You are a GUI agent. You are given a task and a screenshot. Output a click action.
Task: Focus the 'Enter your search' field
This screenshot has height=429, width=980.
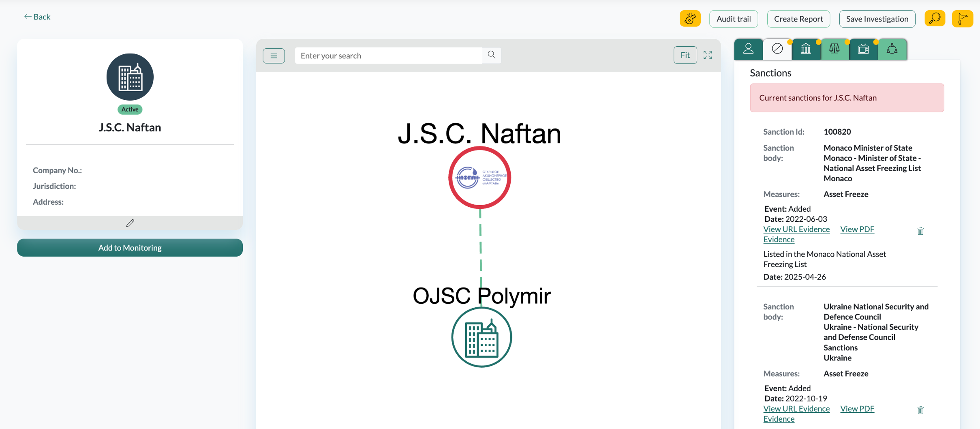[x=388, y=56]
